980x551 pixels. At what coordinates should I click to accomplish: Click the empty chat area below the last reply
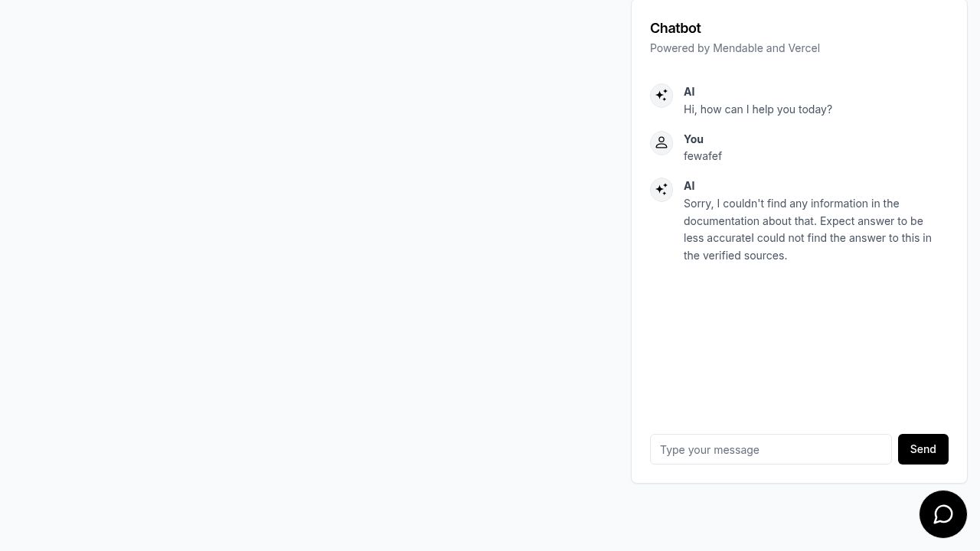799,344
